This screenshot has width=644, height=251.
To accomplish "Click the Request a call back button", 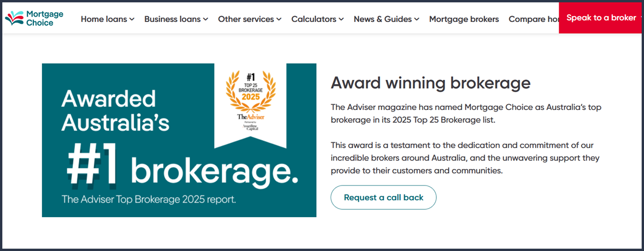I will pyautogui.click(x=383, y=197).
